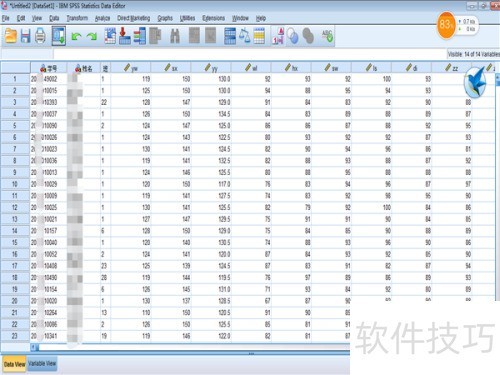This screenshot has height=375, width=500.
Task: Go to variable toolbar icon
Action: [x=125, y=36]
